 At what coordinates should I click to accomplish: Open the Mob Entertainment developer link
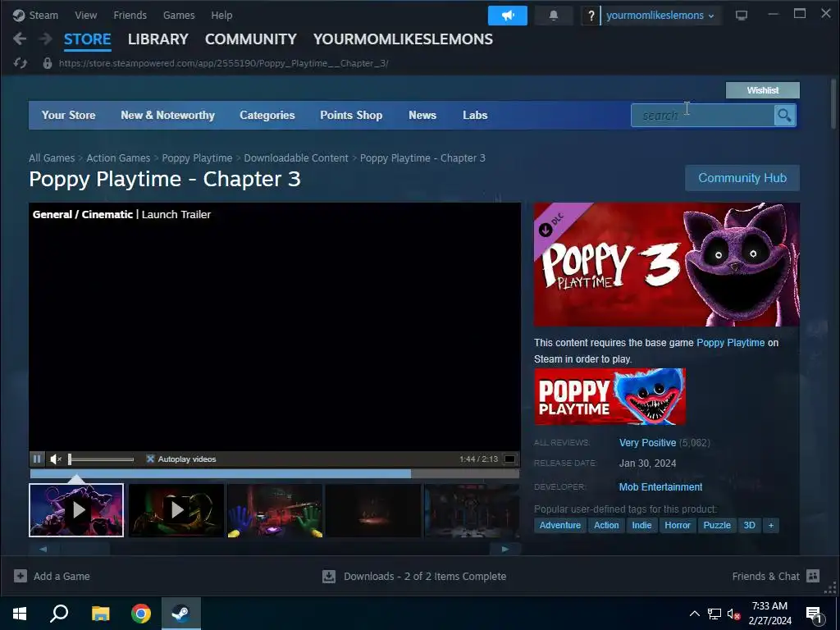click(660, 487)
